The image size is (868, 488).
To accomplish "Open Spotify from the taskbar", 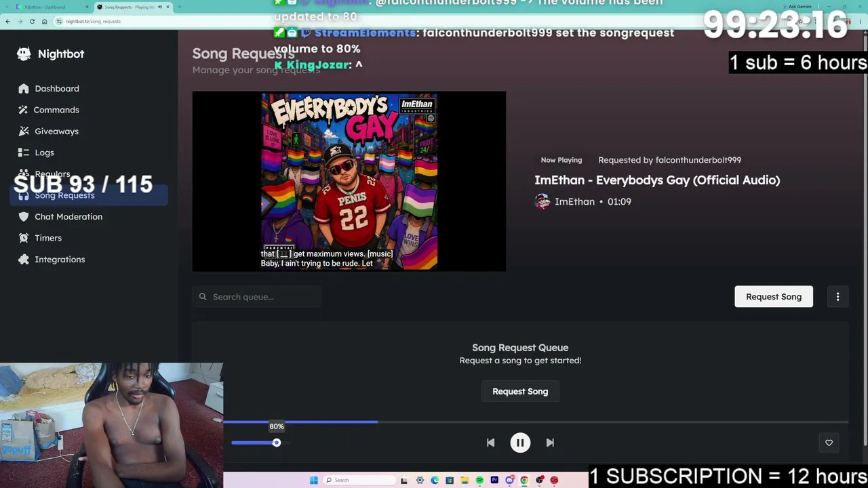I will tap(479, 481).
